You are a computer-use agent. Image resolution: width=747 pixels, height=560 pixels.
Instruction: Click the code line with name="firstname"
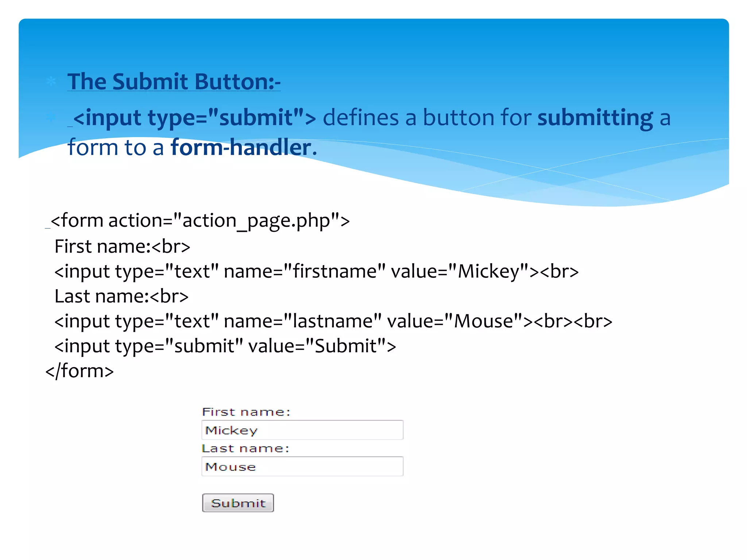(317, 272)
